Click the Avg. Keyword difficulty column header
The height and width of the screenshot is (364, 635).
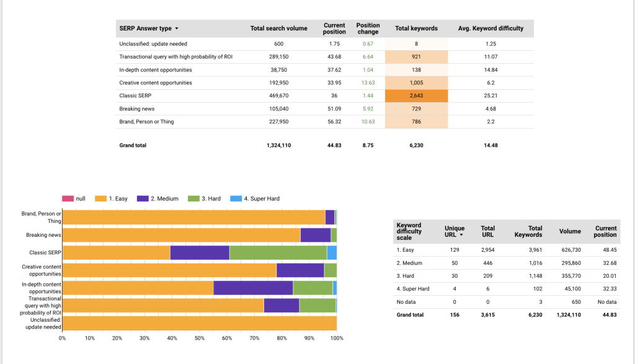click(491, 29)
